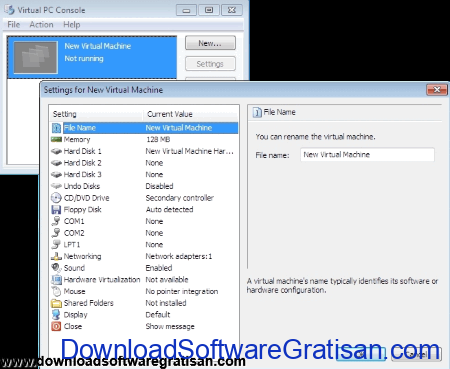The height and width of the screenshot is (369, 450).
Task: Select the New Virtual Machine thumbnail in console
Action: [x=35, y=57]
